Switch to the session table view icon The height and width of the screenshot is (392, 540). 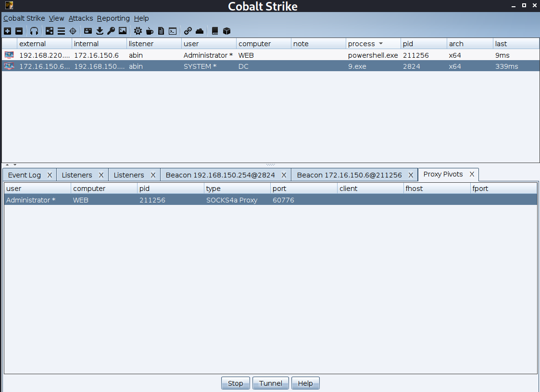point(61,31)
